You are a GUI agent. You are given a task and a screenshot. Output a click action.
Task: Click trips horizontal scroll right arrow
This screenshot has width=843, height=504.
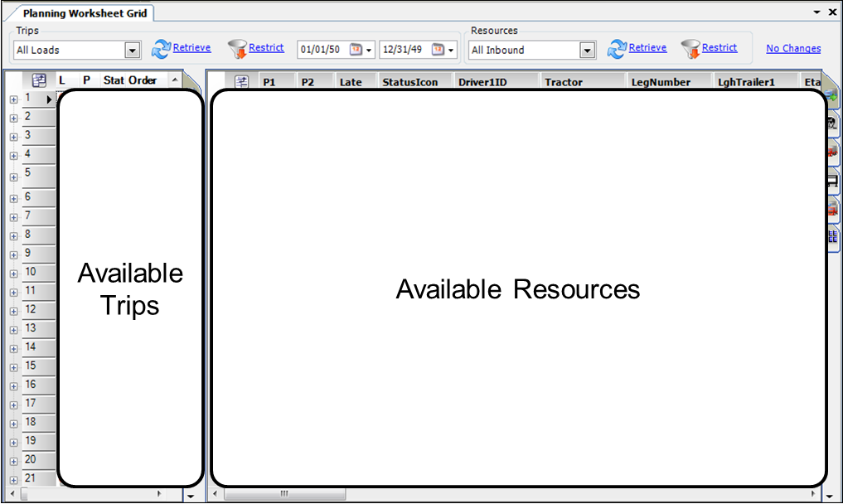click(x=159, y=493)
